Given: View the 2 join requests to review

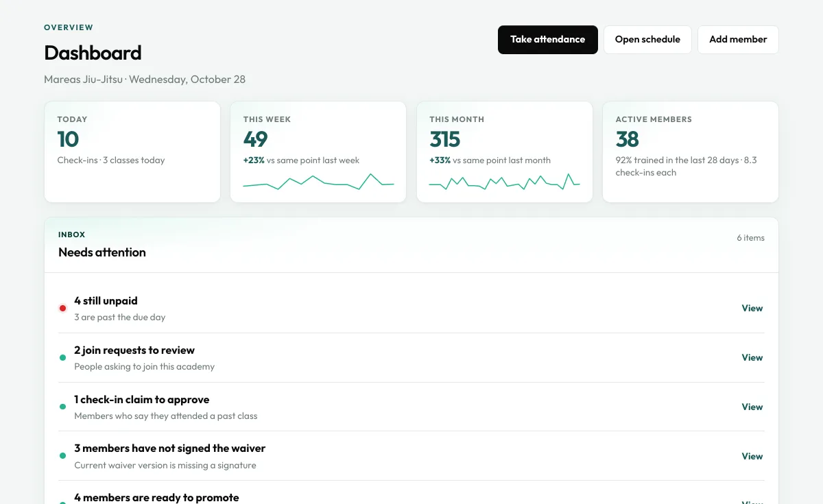Looking at the screenshot, I should tap(752, 358).
